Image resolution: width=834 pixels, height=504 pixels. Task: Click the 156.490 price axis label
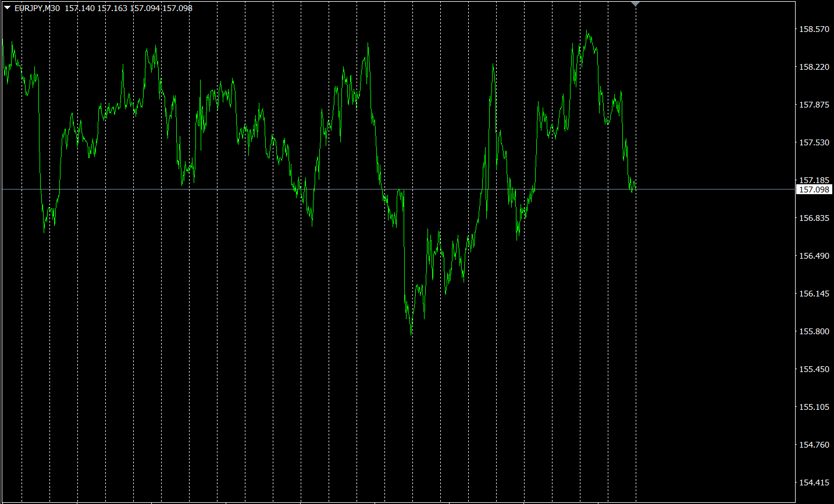(814, 256)
